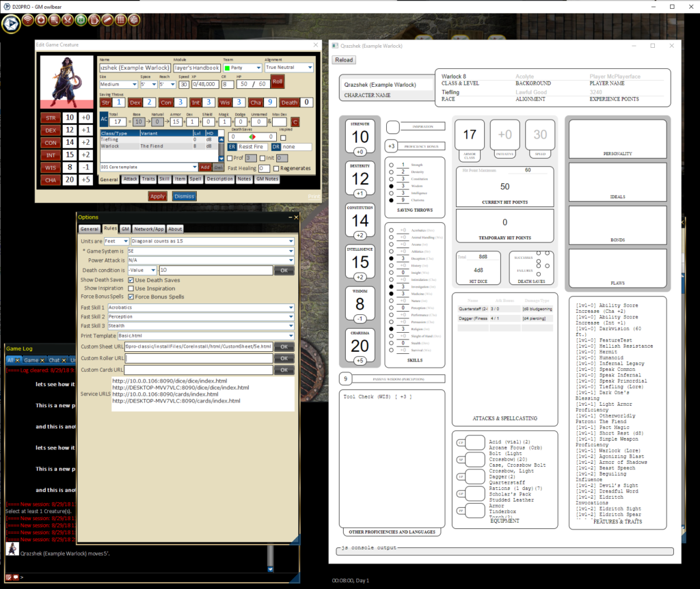Click the Game Log scroll-down arrow
This screenshot has width=700, height=589.
270,569
